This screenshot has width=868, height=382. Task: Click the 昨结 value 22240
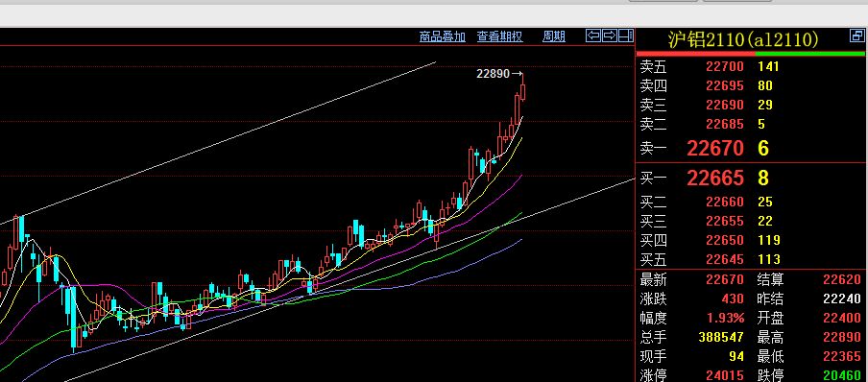(842, 298)
